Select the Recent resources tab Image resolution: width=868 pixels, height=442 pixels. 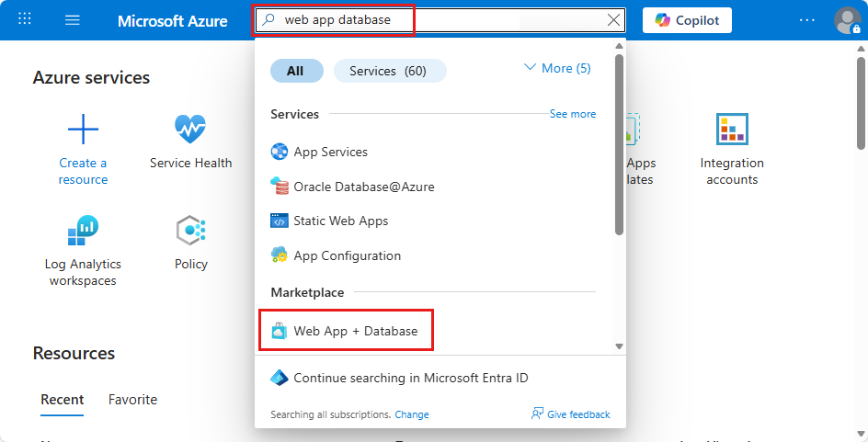pyautogui.click(x=63, y=400)
